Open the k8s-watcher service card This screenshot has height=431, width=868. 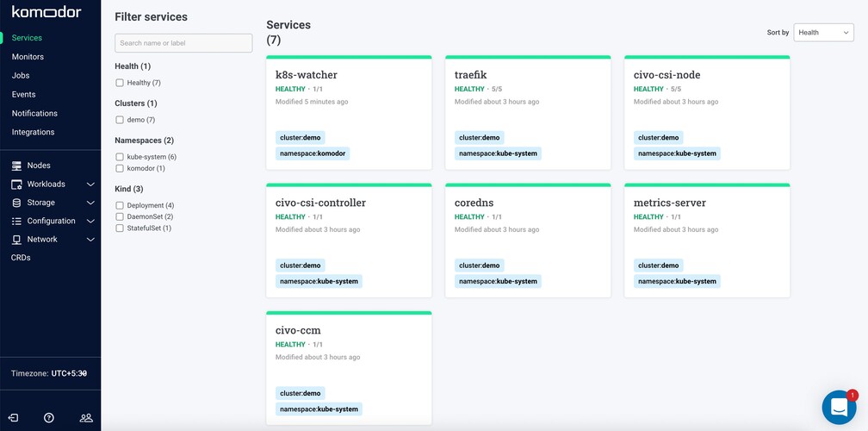pyautogui.click(x=349, y=112)
